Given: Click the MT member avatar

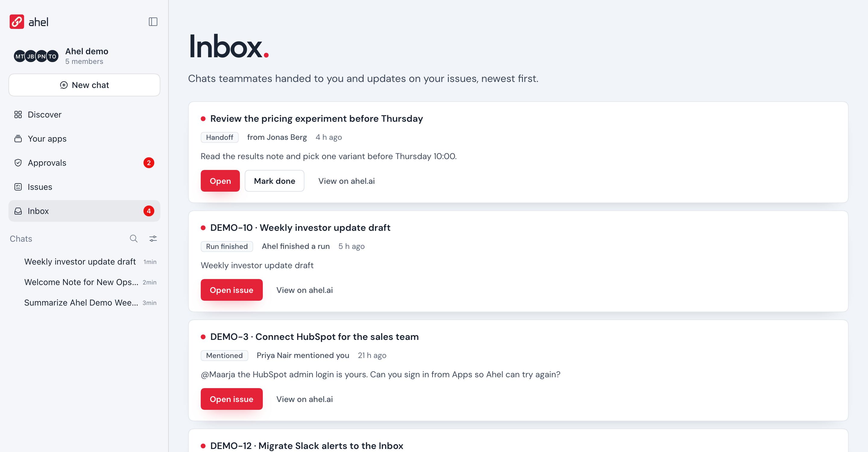Looking at the screenshot, I should pos(20,56).
